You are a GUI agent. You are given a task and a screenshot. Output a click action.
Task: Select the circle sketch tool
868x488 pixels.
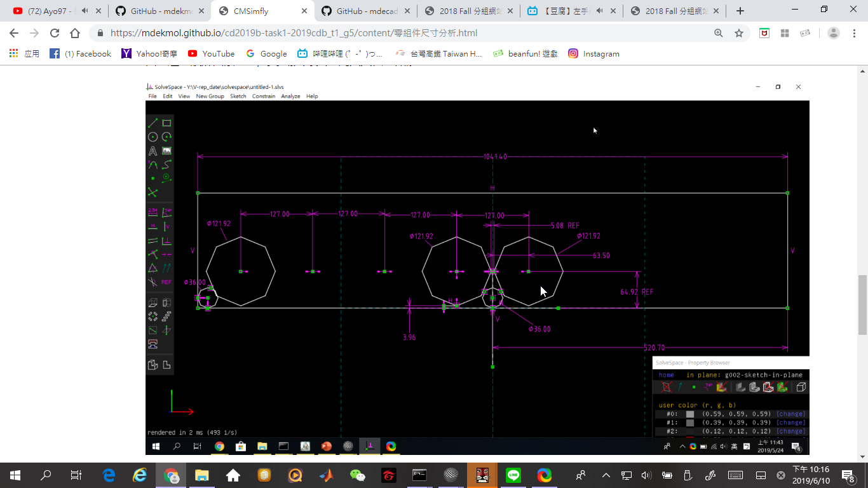coord(153,137)
